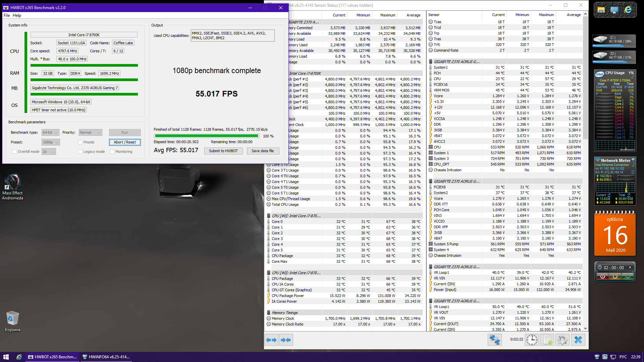Image resolution: width=644 pixels, height=362 pixels.
Task: Click the blue X close sensors icon
Action: (x=578, y=340)
